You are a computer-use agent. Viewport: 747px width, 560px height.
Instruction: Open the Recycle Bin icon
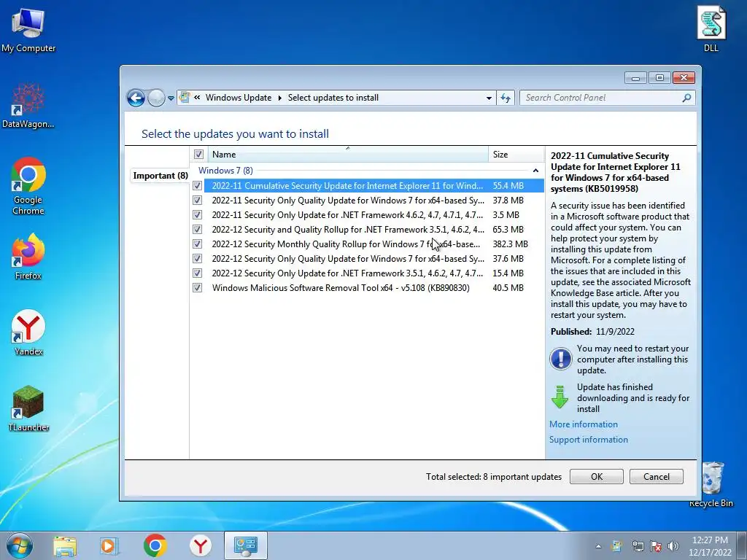click(x=711, y=484)
